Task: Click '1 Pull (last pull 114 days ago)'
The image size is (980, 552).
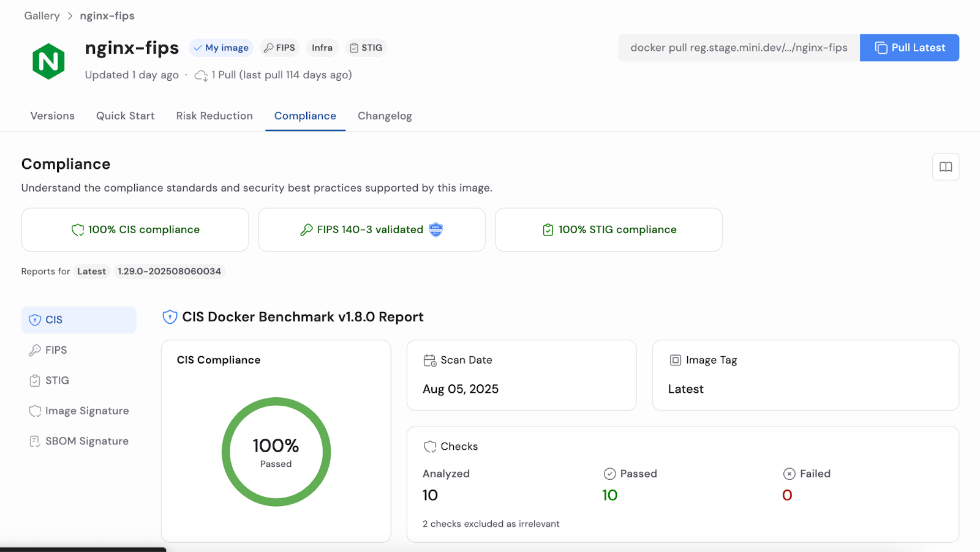Action: click(x=282, y=75)
